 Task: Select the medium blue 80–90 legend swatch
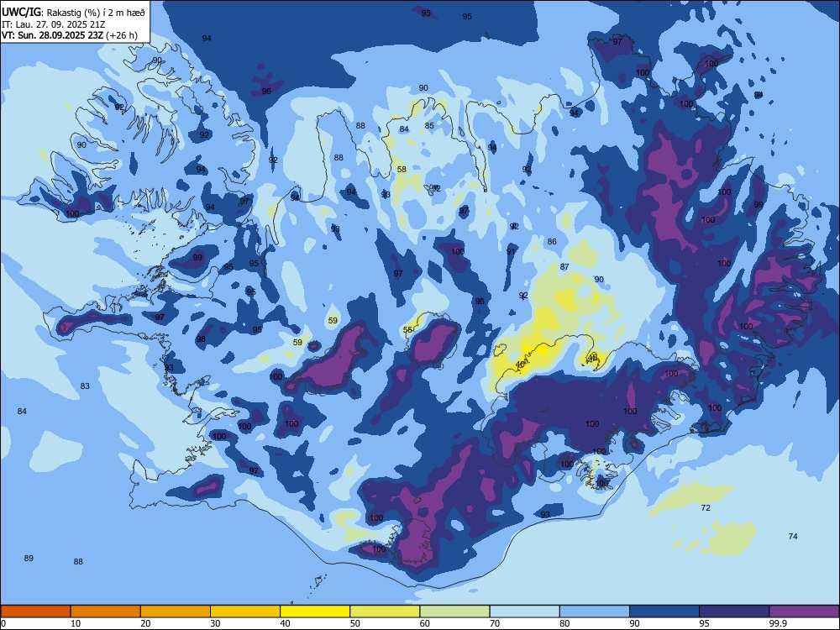(x=595, y=612)
